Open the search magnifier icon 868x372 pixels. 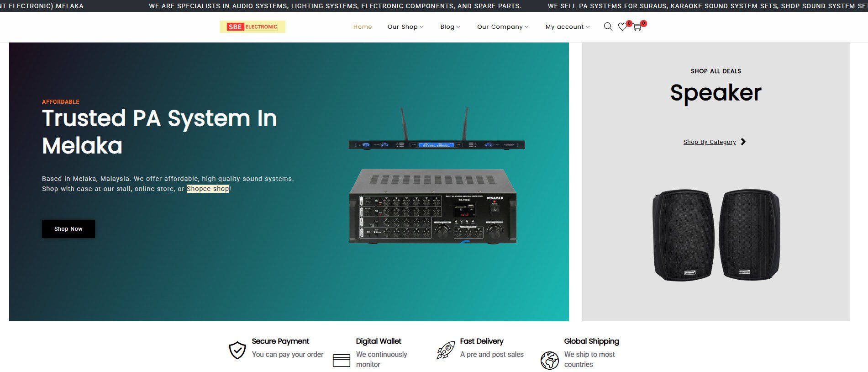click(608, 27)
